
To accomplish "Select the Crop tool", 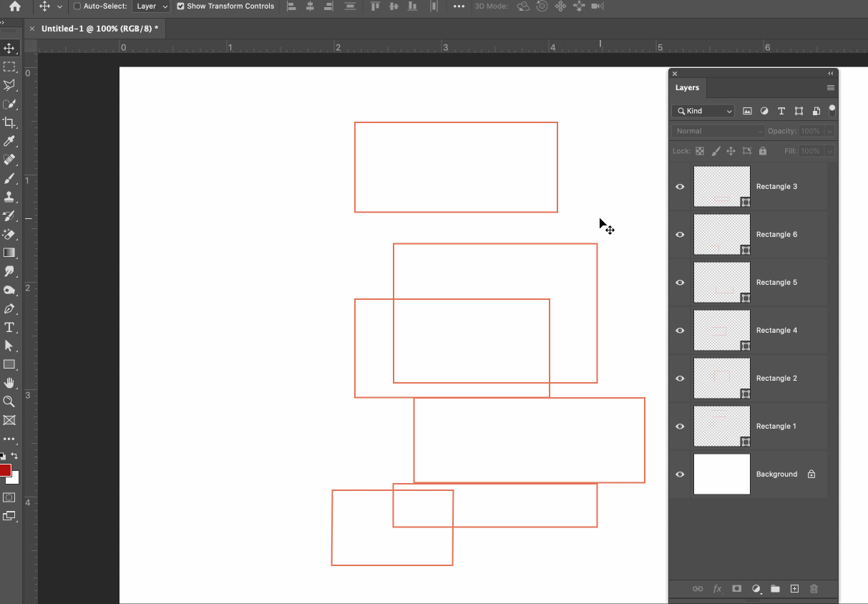I will coord(9,122).
